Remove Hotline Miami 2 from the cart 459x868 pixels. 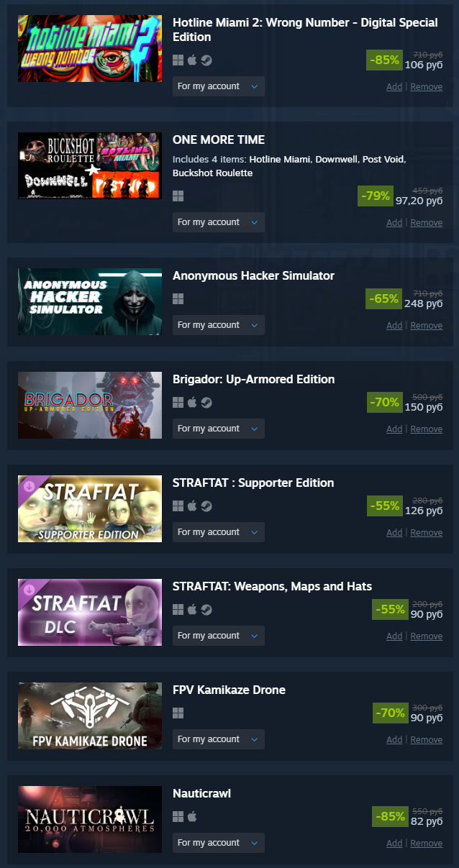point(427,87)
